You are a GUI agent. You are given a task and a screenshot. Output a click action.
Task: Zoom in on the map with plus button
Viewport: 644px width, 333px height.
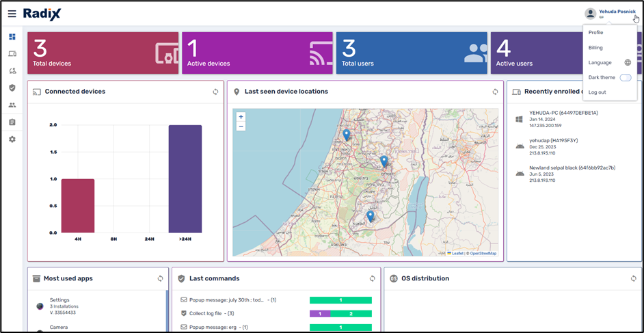pos(241,117)
